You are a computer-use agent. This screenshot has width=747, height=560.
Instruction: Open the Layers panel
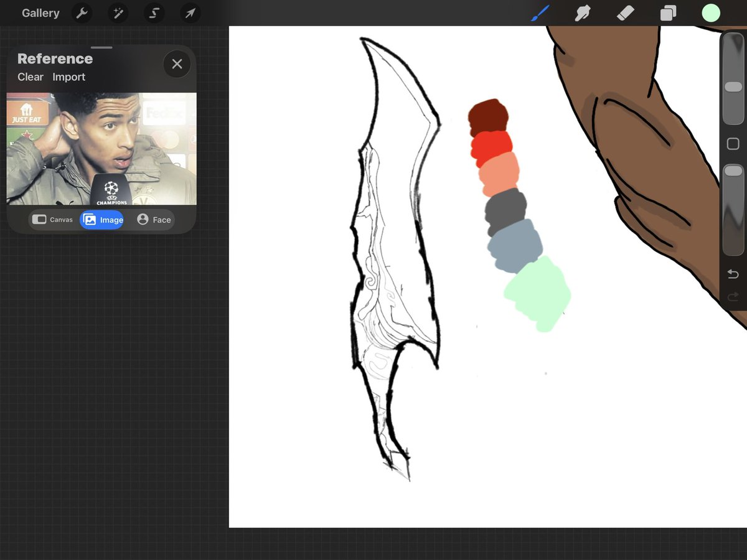click(668, 13)
